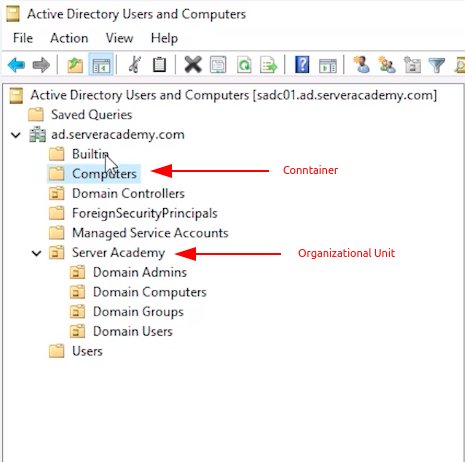Click the Cut scissors icon
Viewport: 465px width, 462px height.
tap(134, 65)
